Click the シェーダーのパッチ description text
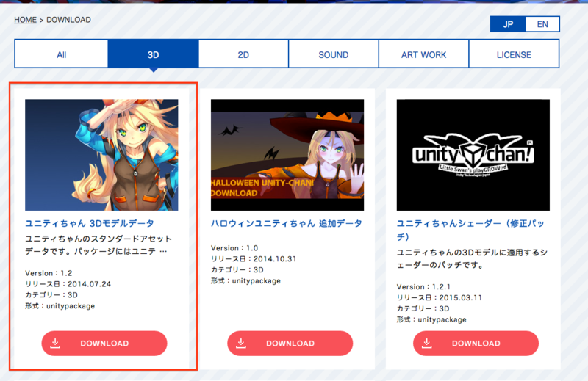Image resolution: width=588 pixels, height=381 pixels. (472, 259)
